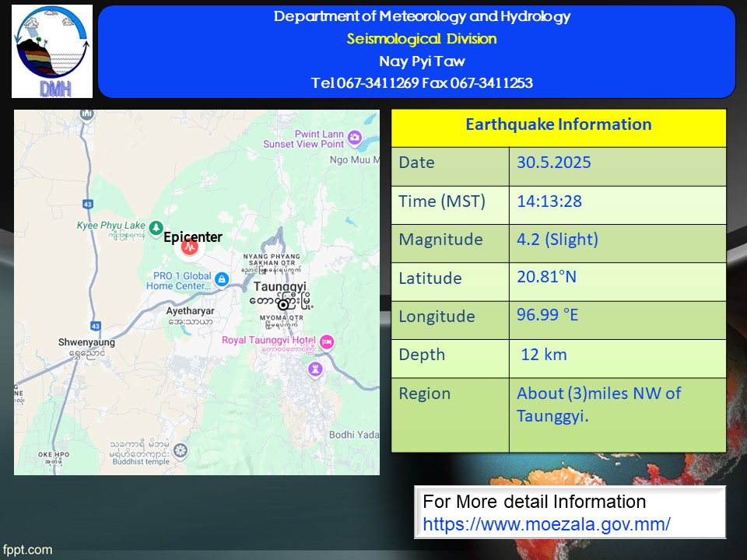Select the Date value 30.5.2025 cell

554,163
